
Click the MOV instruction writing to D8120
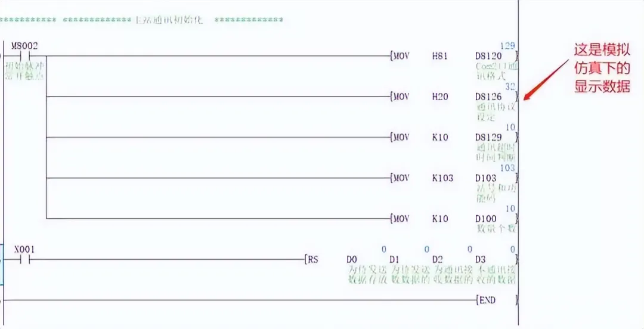pos(401,56)
